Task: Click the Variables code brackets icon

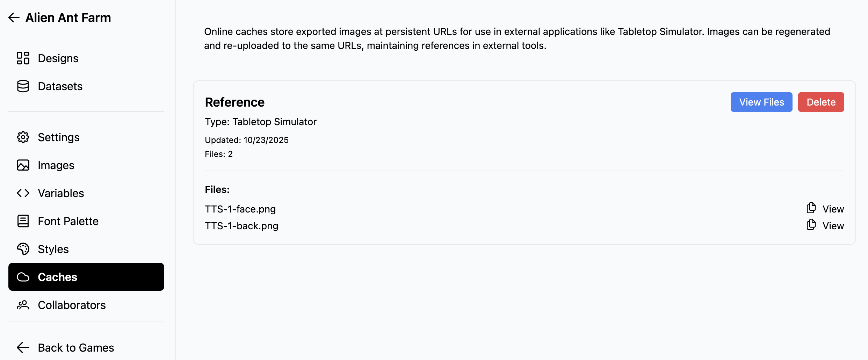Action: point(23,193)
